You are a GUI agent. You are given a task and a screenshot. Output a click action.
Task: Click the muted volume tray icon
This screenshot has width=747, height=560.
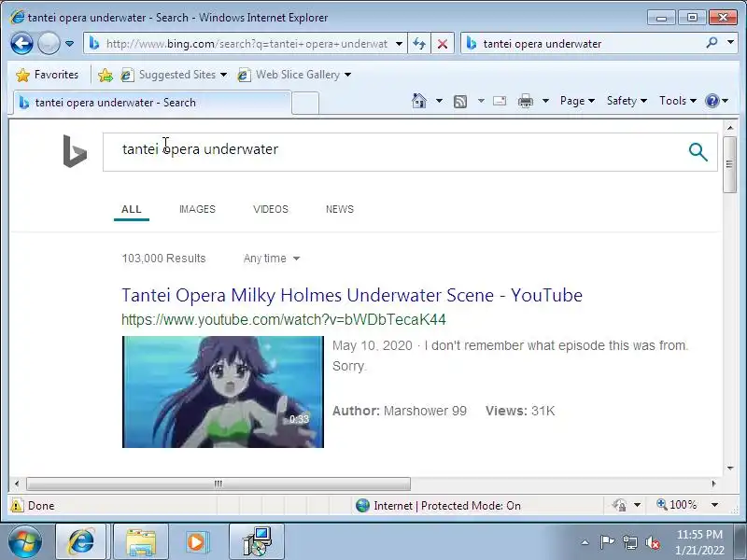(x=652, y=542)
